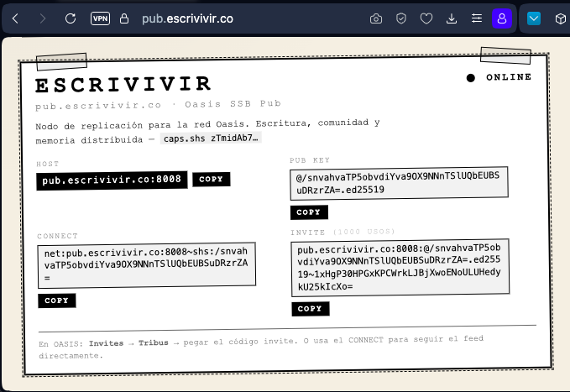
Task: Select the CONNECT net:pub.escrivivir.co text box
Action: 147,265
